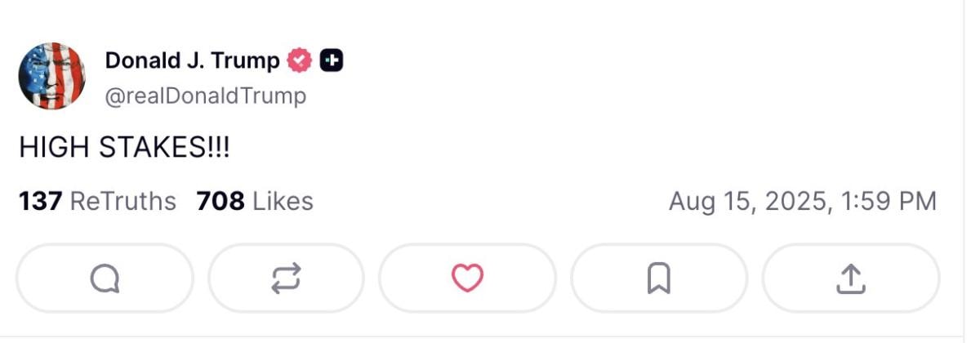Image resolution: width=980 pixels, height=343 pixels.
Task: Click the HIGH STAKES!!! post text
Action: 124,148
